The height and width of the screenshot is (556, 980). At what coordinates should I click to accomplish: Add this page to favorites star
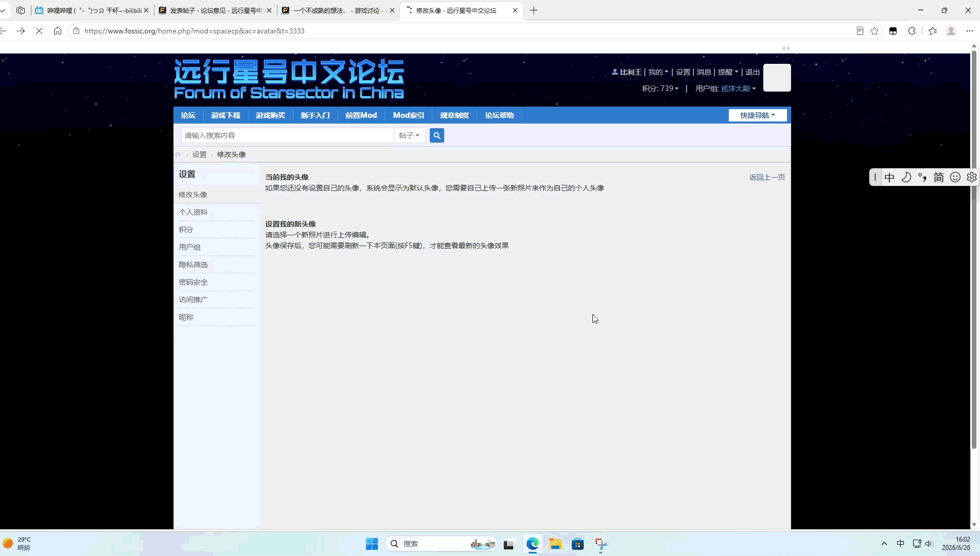click(874, 31)
